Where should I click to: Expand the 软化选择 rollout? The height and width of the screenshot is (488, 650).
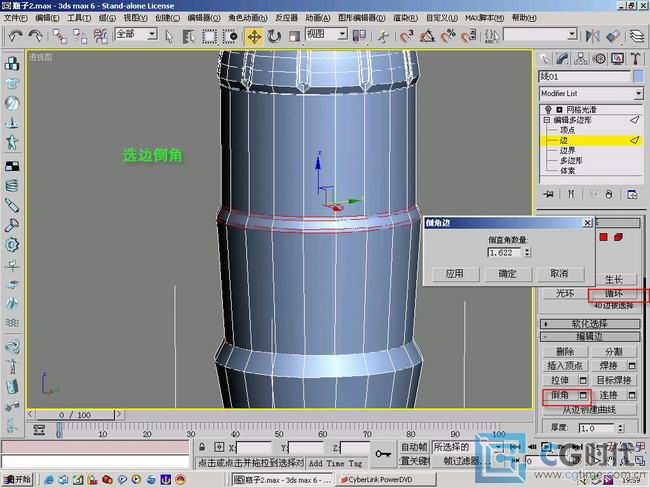(590, 324)
